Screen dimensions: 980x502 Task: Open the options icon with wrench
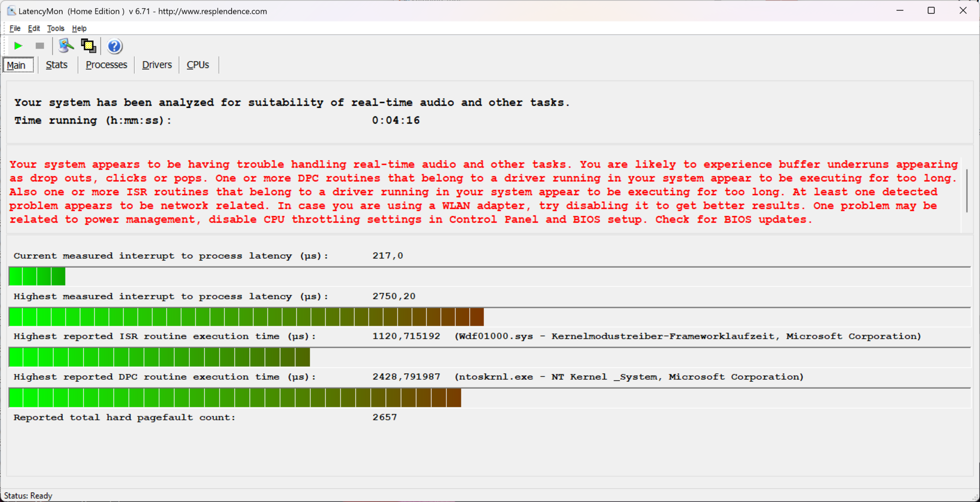pyautogui.click(x=66, y=46)
